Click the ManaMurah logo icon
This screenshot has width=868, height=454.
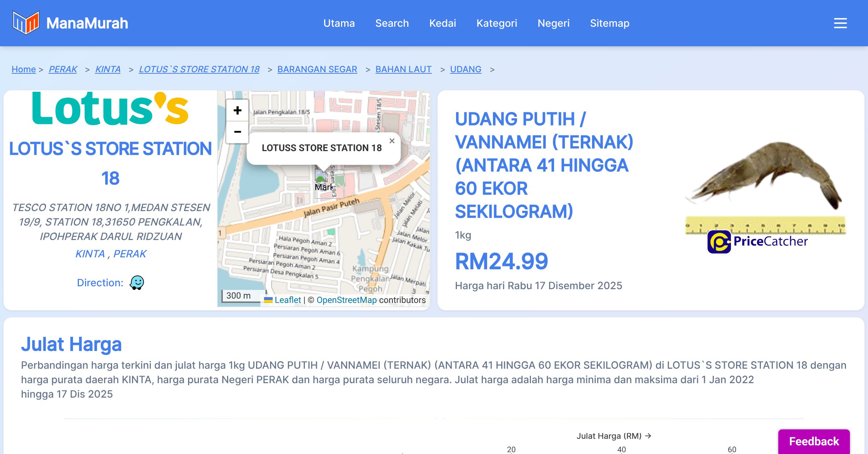click(26, 23)
